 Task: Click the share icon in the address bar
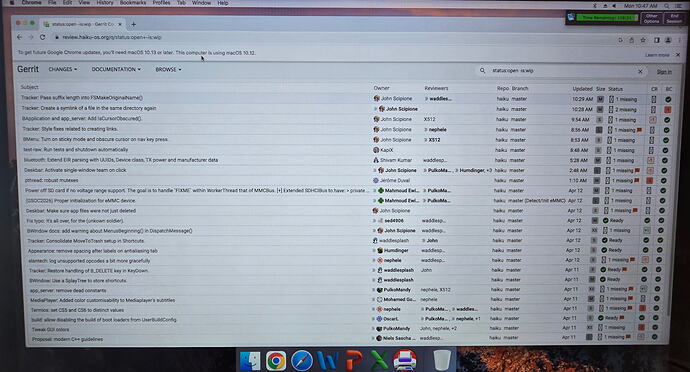[x=631, y=40]
